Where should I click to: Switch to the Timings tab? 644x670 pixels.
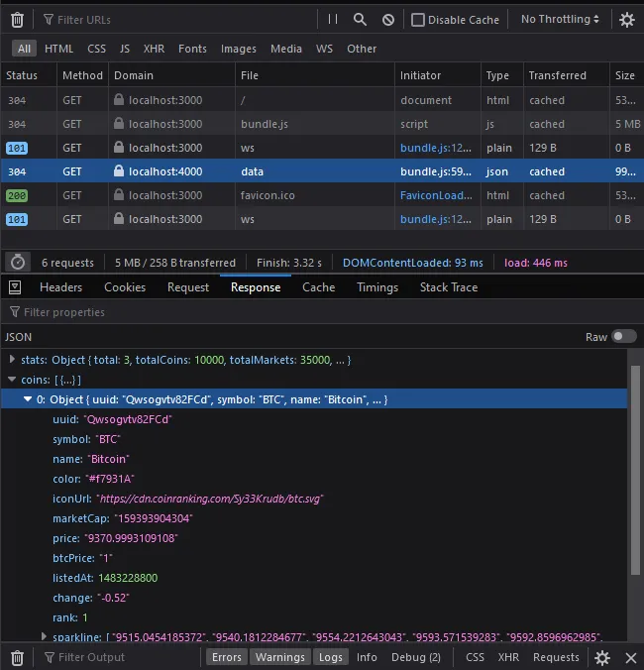click(x=376, y=287)
